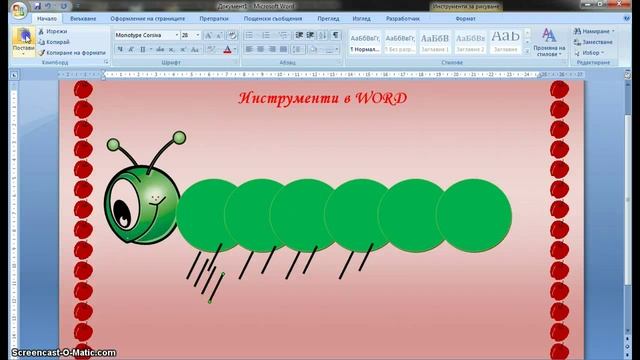Toggle strikethrough formatting

tap(160, 49)
